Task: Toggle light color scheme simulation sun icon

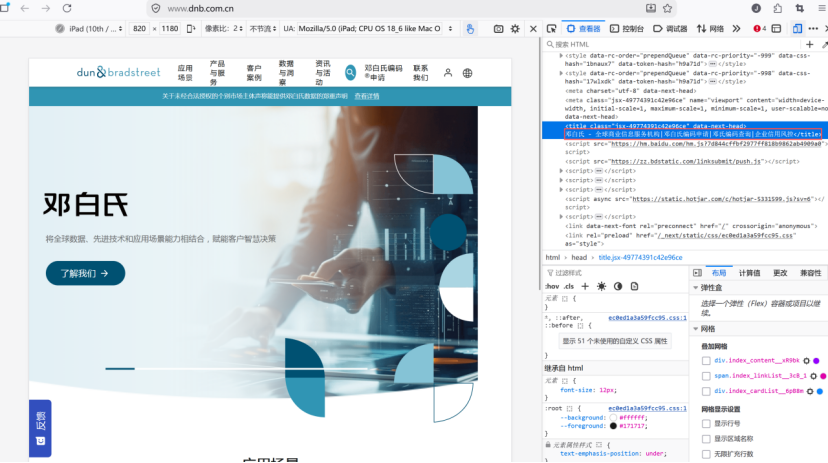Action: (601, 286)
